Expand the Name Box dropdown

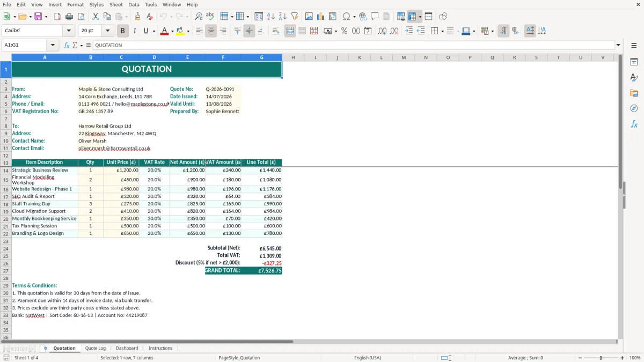tap(53, 46)
